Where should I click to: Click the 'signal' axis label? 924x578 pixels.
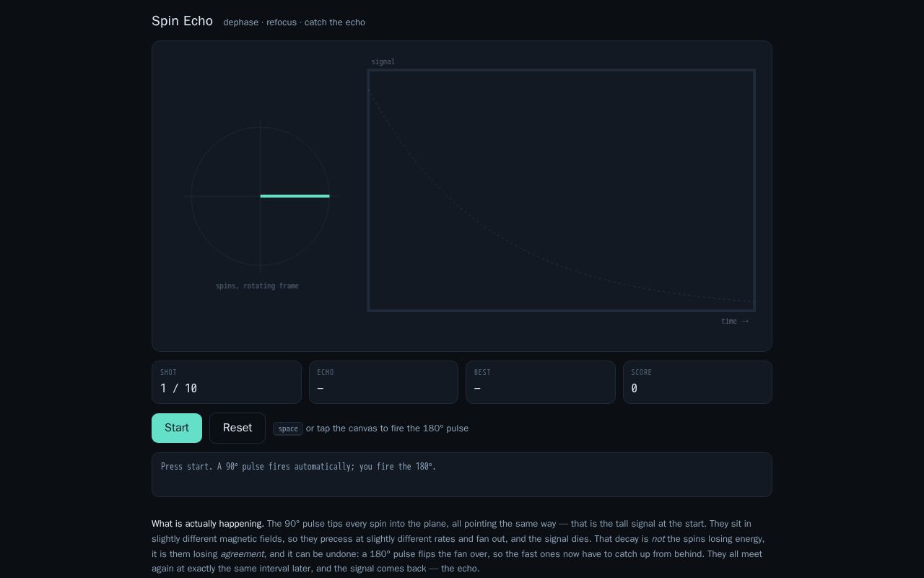point(383,62)
